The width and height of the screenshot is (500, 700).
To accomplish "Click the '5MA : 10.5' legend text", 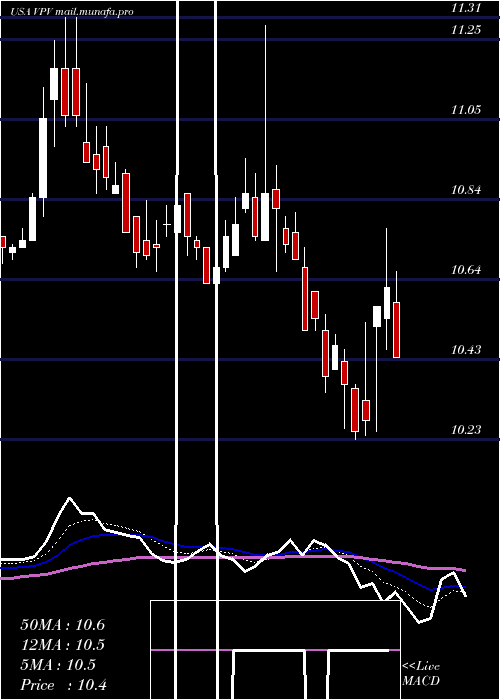I will (x=58, y=665).
